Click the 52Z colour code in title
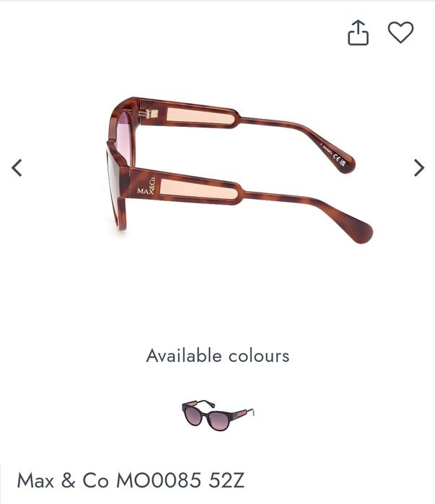This screenshot has height=504, width=435. tap(227, 481)
